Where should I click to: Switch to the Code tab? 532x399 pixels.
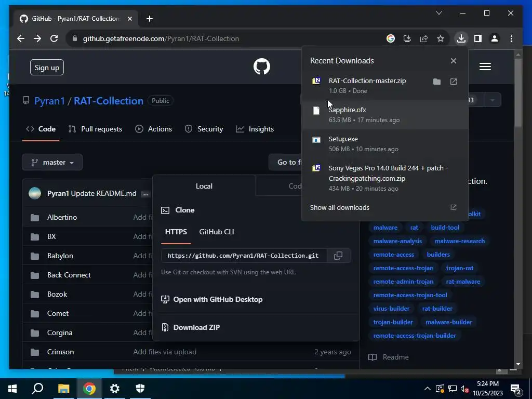(41, 129)
